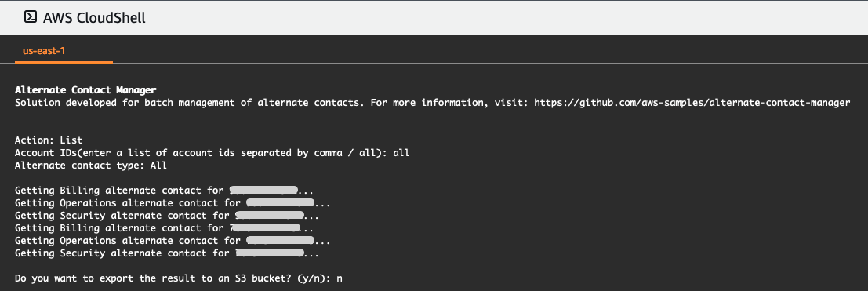The height and width of the screenshot is (291, 868).
Task: Click the AWS CloudShell title text
Action: pyautogui.click(x=94, y=18)
